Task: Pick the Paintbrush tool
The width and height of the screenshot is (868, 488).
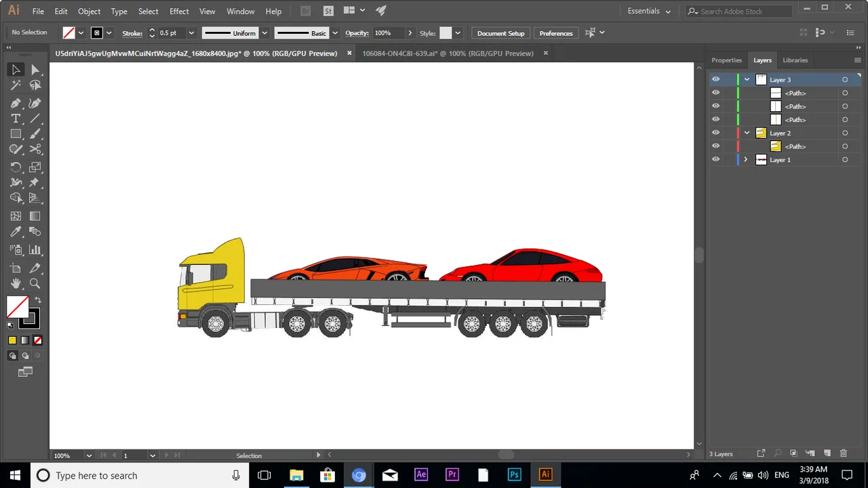Action: click(x=35, y=134)
